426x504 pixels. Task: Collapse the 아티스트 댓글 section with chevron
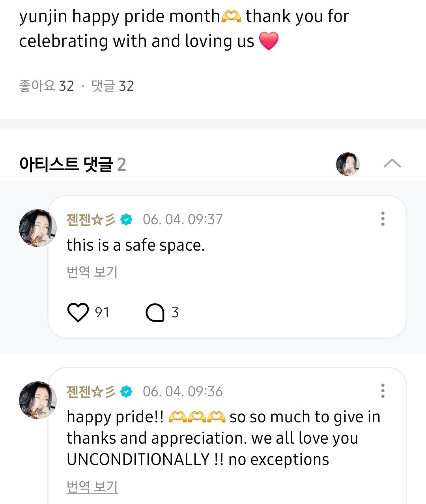(x=392, y=163)
